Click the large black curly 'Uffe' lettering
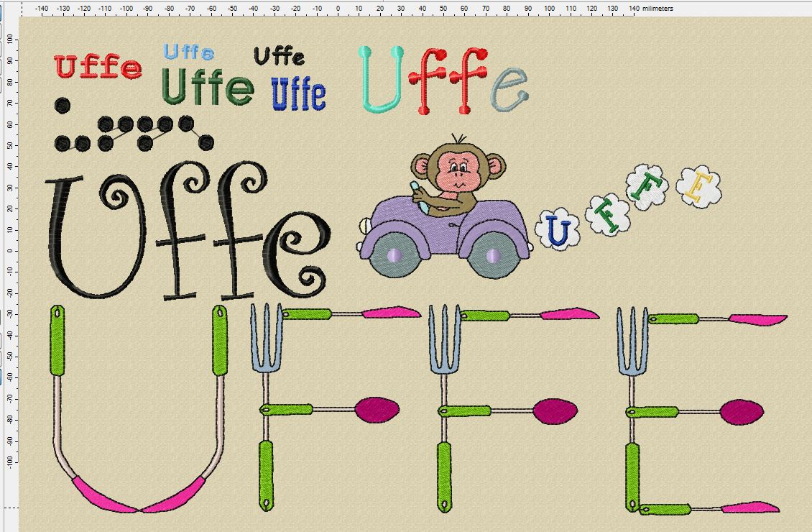 tap(187, 234)
